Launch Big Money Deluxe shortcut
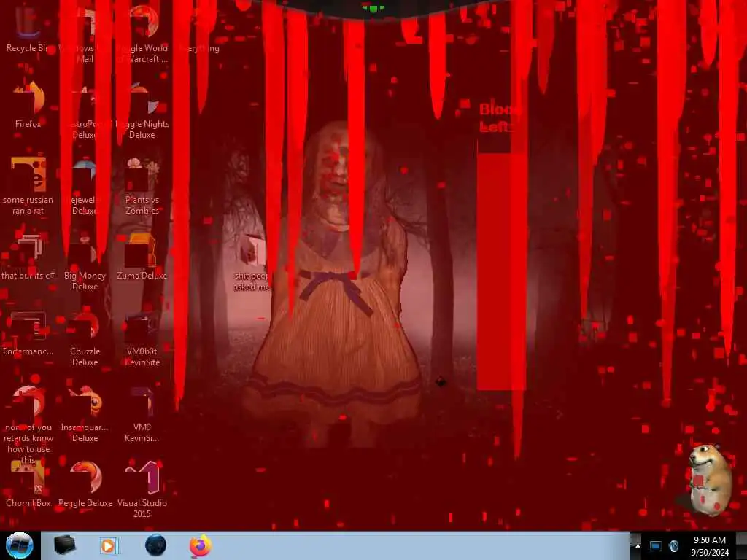Viewport: 747px width, 560px height. [85, 262]
